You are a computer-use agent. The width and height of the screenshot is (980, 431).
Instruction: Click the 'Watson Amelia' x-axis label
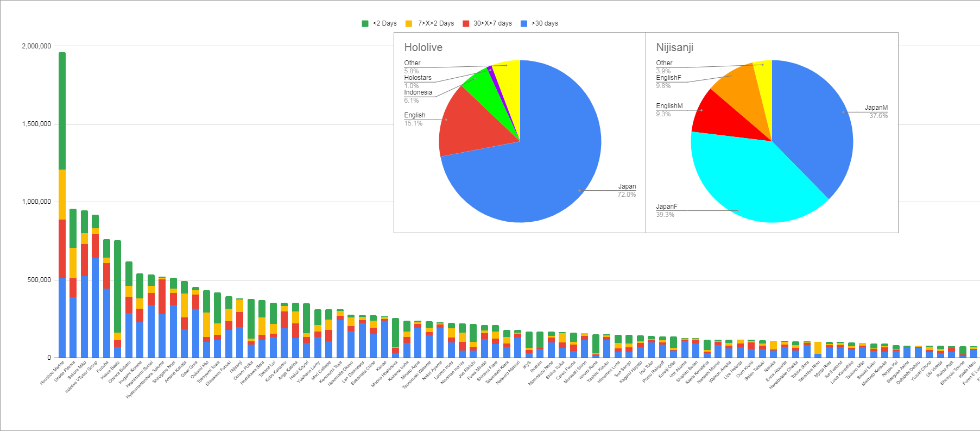720,372
